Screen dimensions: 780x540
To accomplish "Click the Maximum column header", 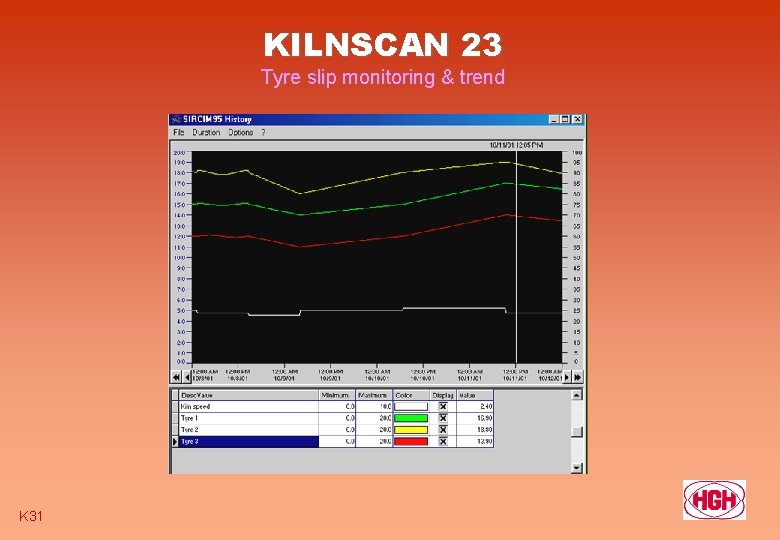I will coord(374,395).
